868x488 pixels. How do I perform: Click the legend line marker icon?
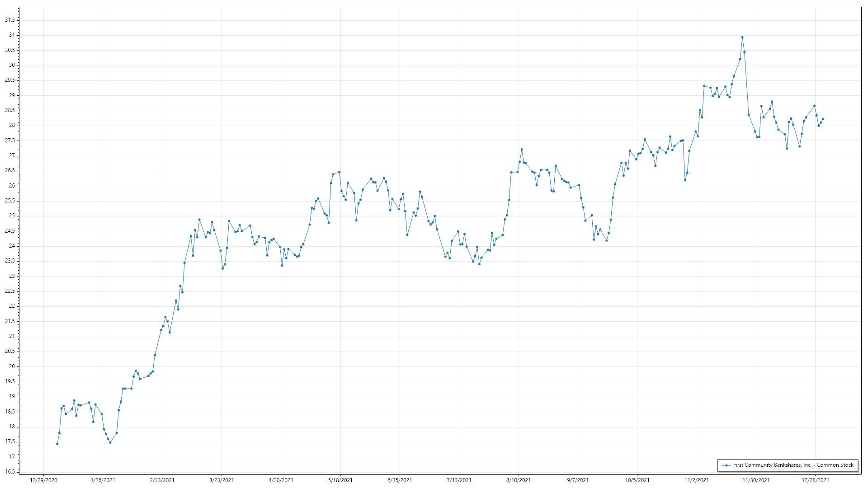[726, 465]
